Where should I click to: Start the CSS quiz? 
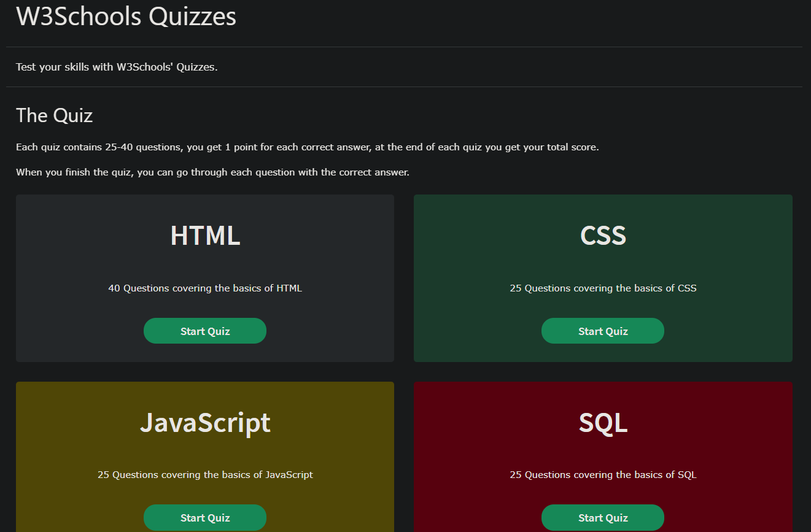click(603, 331)
